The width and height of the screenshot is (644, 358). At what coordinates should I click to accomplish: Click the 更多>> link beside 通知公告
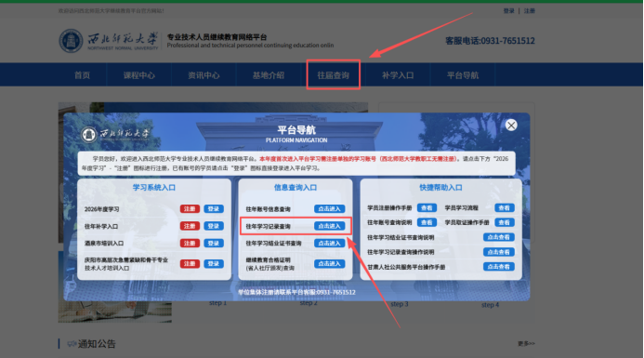tap(526, 343)
